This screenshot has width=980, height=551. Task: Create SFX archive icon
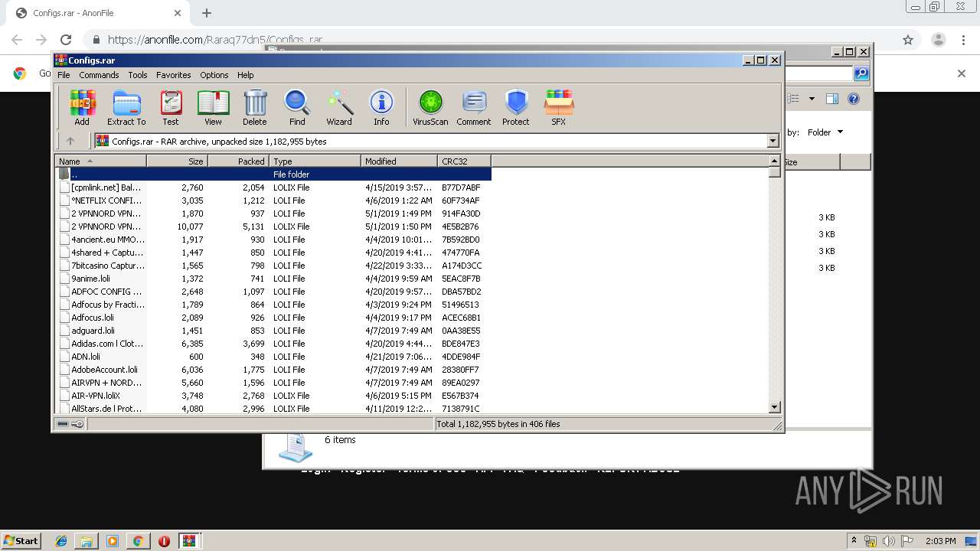(559, 108)
